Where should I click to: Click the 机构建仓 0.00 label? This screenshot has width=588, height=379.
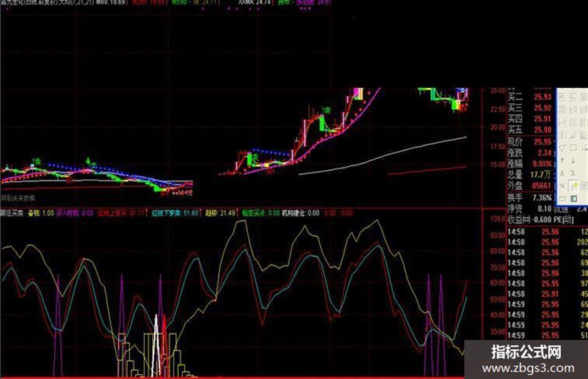301,213
